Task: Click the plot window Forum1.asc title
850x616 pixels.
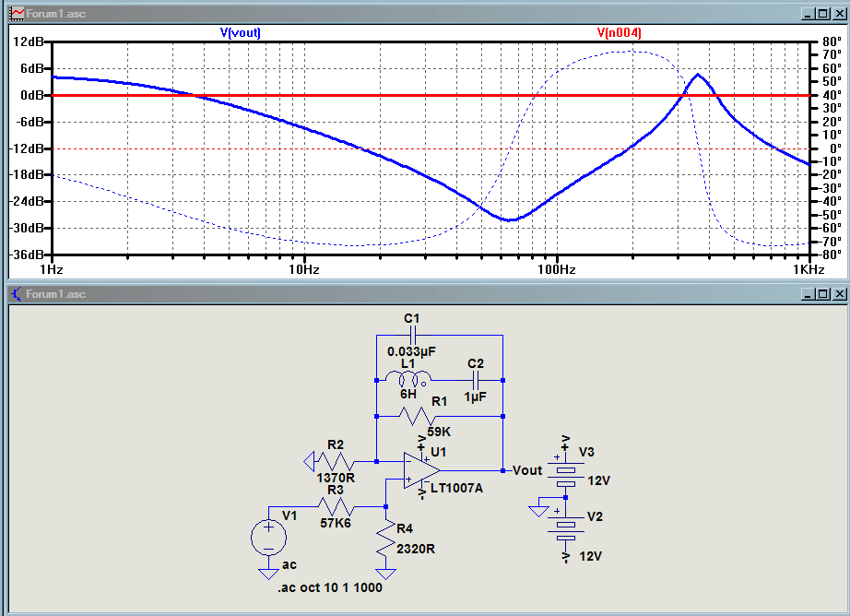Action: 56,14
